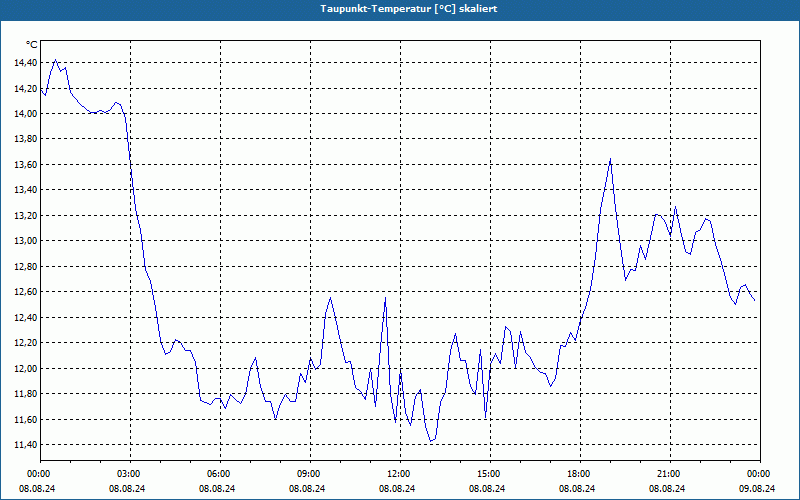The height and width of the screenshot is (500, 800).
Task: Select the 12,40 y-axis value
Action: pos(26,318)
